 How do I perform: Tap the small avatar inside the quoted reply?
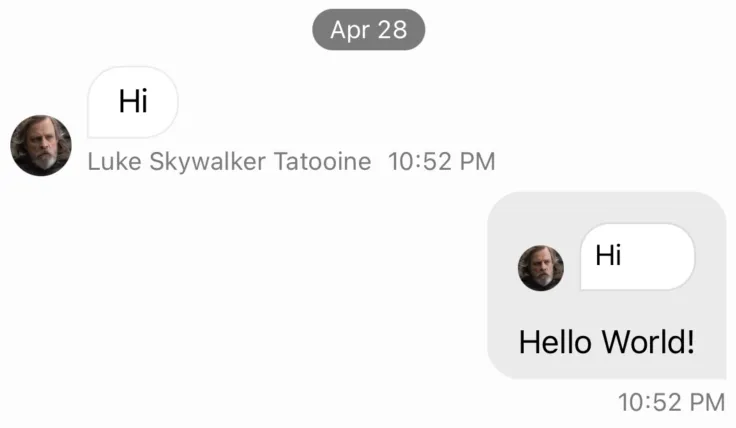[540, 268]
